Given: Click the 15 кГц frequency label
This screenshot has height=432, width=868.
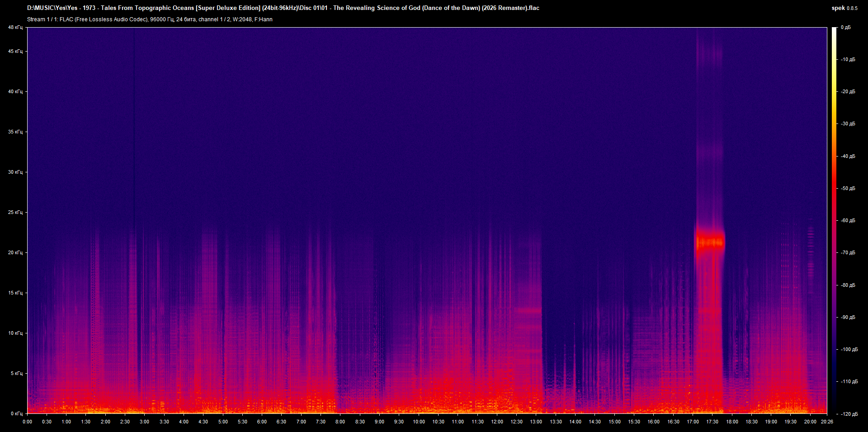Looking at the screenshot, I should coord(15,293).
